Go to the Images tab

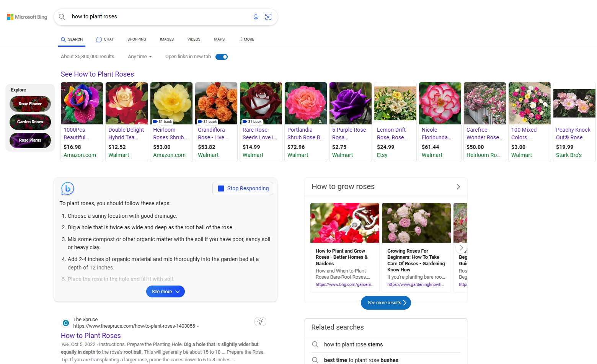[166, 39]
